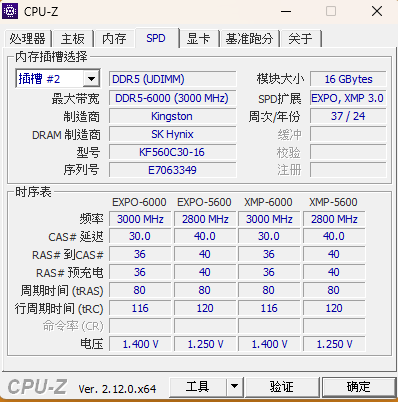The height and width of the screenshot is (402, 398).
Task: Select the KF560C30-16 part number
Action: [173, 152]
